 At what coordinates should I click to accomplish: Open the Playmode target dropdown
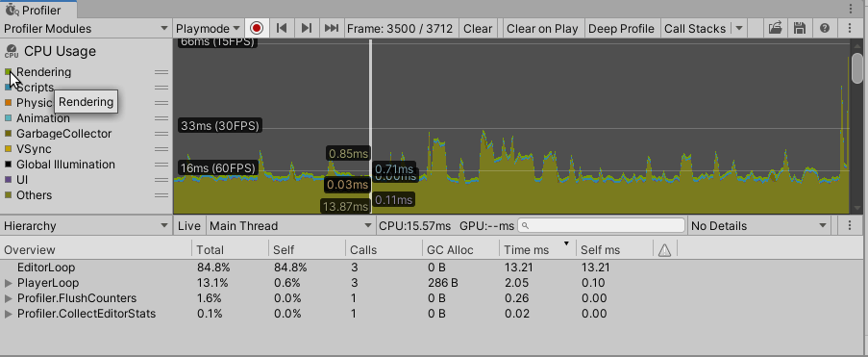click(x=208, y=28)
